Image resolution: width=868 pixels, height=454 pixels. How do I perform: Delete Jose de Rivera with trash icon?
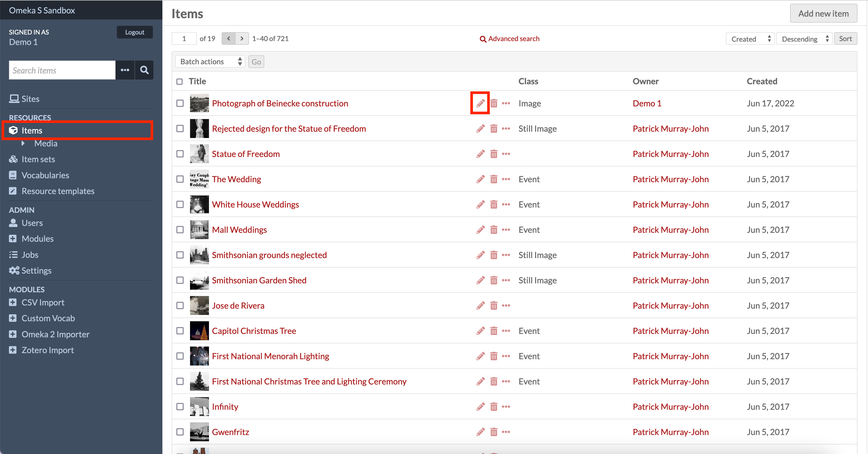tap(494, 305)
